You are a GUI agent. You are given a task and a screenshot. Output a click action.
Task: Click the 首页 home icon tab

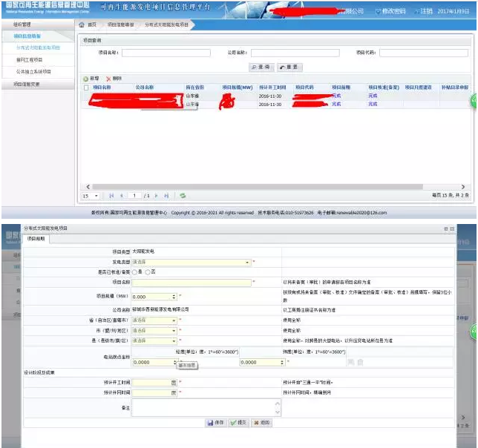(83, 24)
